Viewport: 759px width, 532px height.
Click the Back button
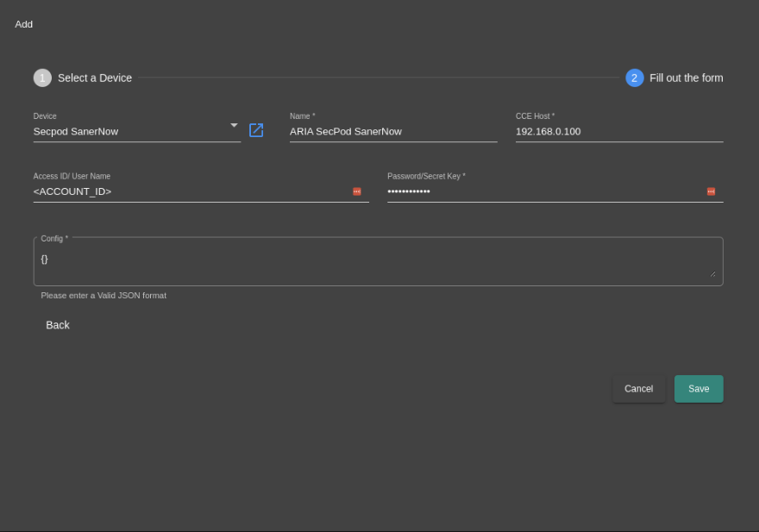pyautogui.click(x=58, y=325)
